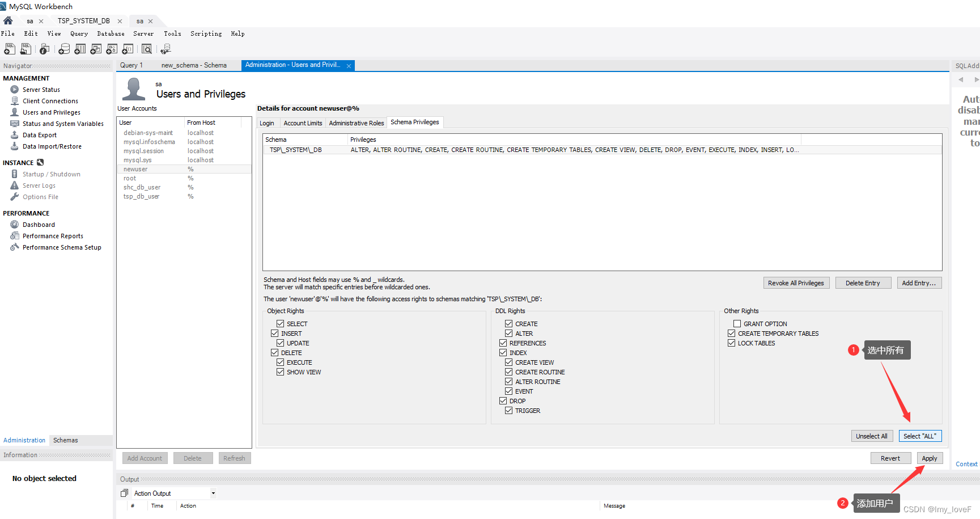Screen dimensions: 980x519
Task: Switch to the Query 1 tab
Action: [x=131, y=65]
